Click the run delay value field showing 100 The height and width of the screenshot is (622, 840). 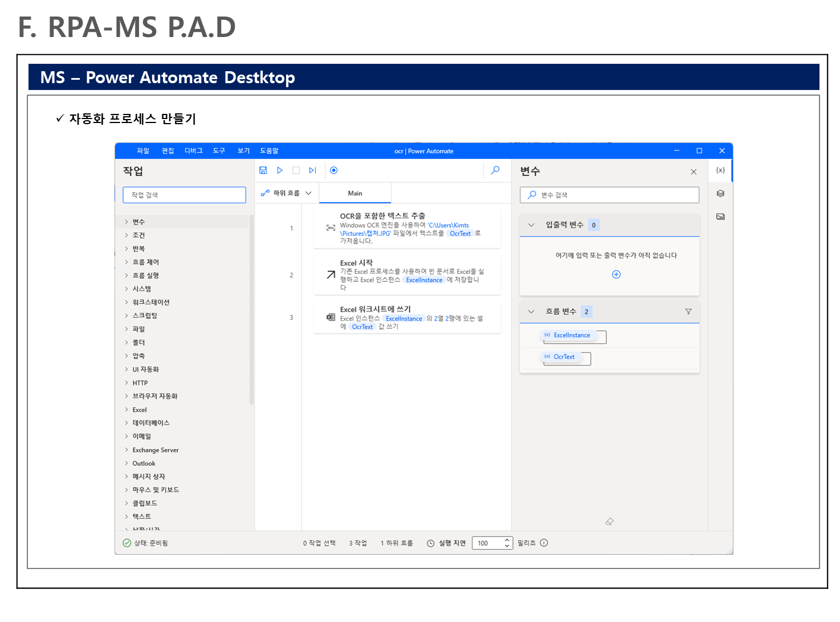(487, 543)
